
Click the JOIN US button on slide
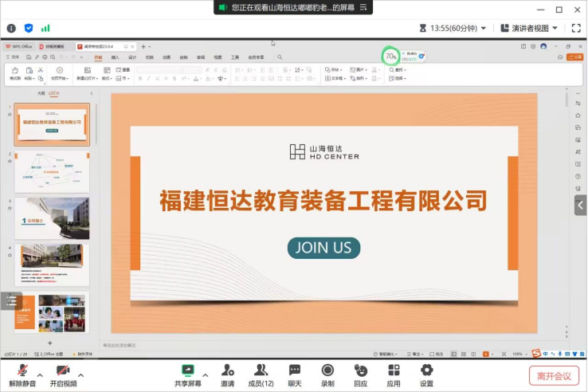coord(323,248)
